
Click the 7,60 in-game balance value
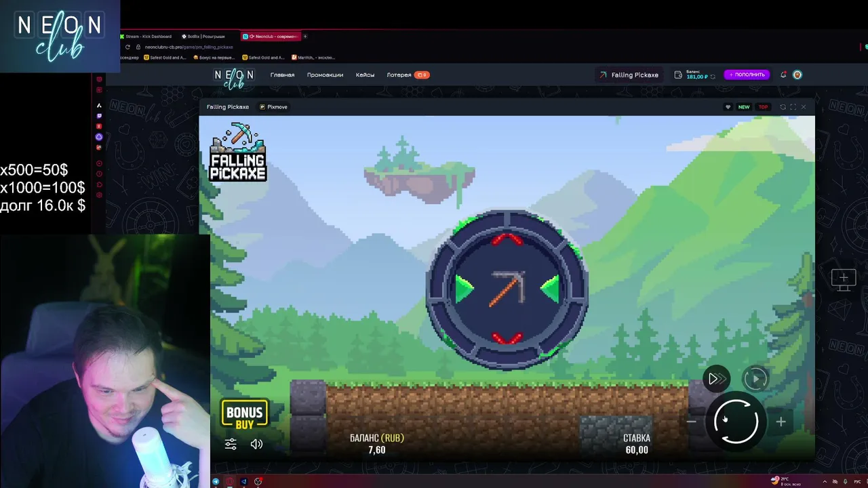pos(376,450)
